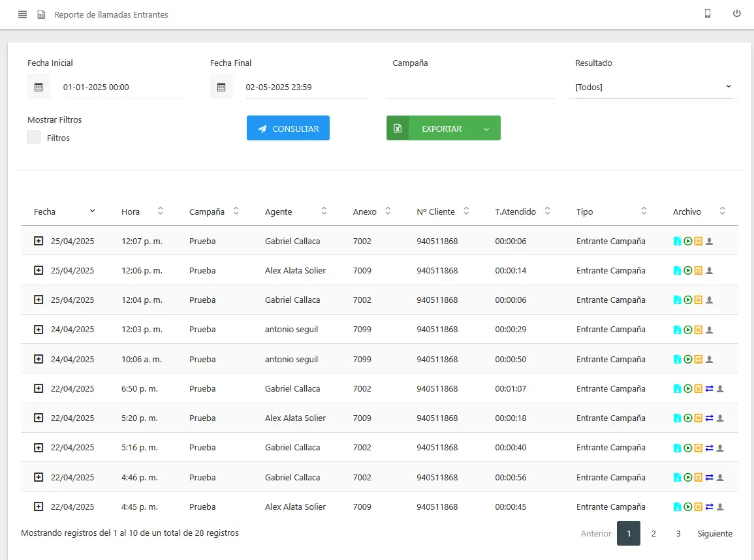Viewport: 754px width, 560px height.
Task: Open the Fecha Final calendar picker
Action: coord(221,87)
